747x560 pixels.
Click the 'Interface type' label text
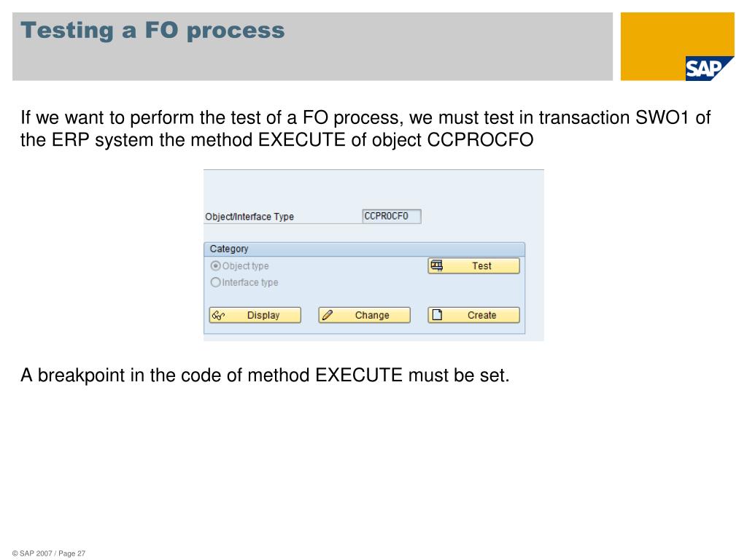[250, 282]
